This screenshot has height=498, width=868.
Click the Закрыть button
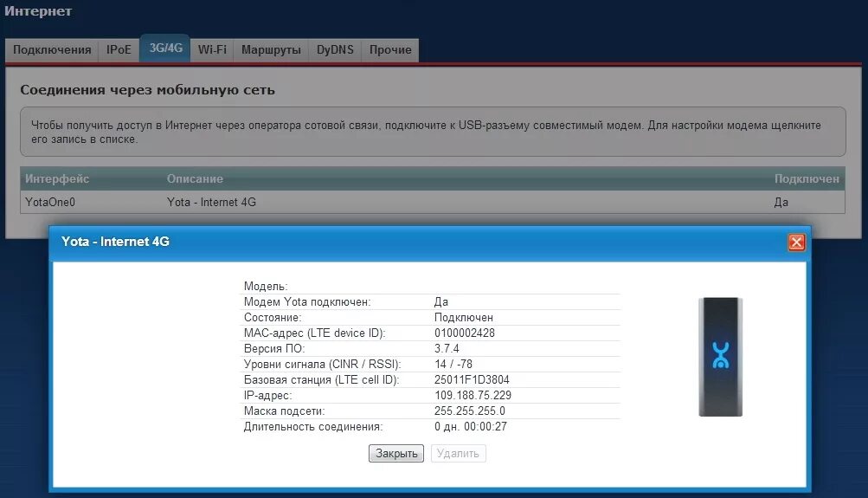(396, 453)
